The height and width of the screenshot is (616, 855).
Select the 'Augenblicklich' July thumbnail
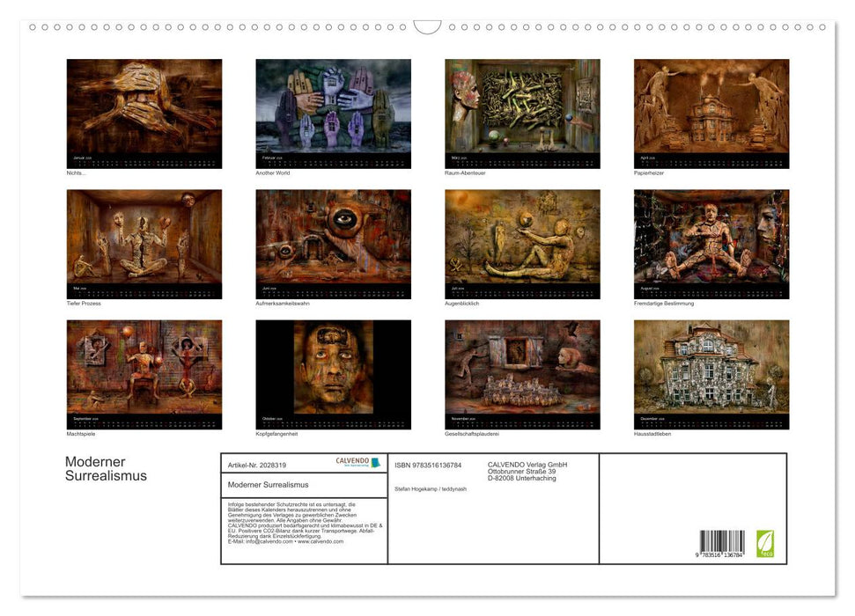[x=522, y=239]
